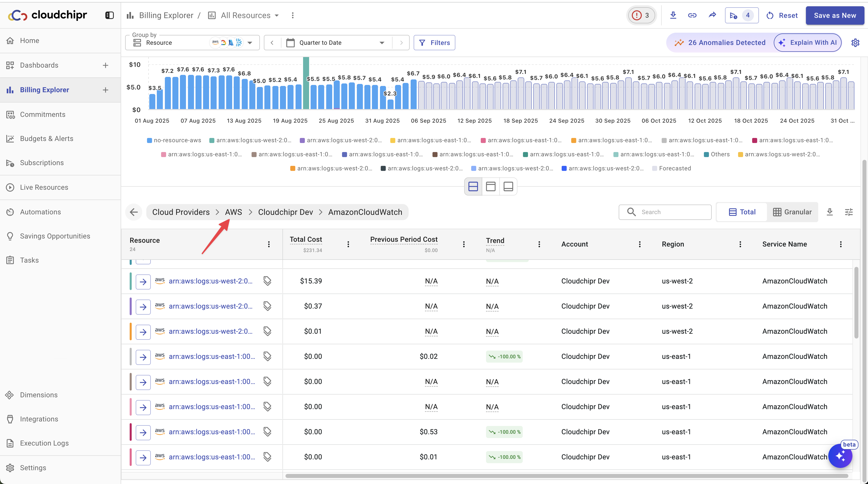Go to Cloud Providers breadcrumb
Viewport: 868px width, 484px height.
click(x=181, y=212)
